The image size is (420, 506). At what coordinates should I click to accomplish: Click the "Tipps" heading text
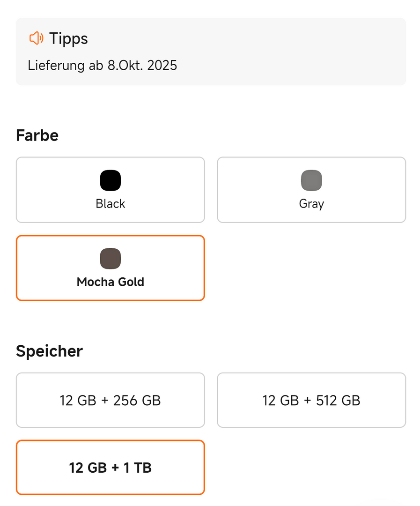pos(68,38)
